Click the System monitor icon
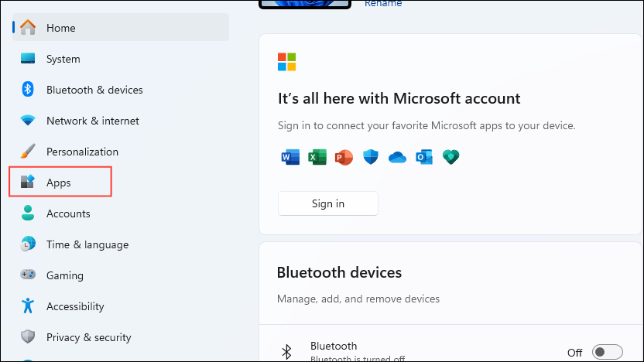644x362 pixels. (x=28, y=59)
